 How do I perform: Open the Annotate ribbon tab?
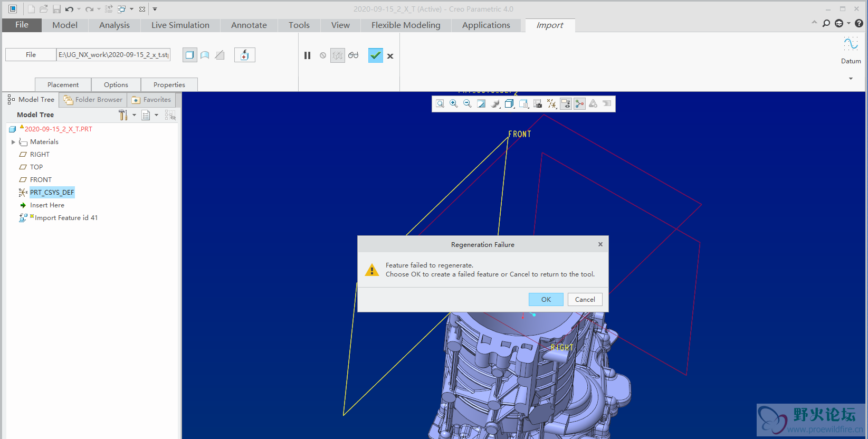pyautogui.click(x=249, y=25)
